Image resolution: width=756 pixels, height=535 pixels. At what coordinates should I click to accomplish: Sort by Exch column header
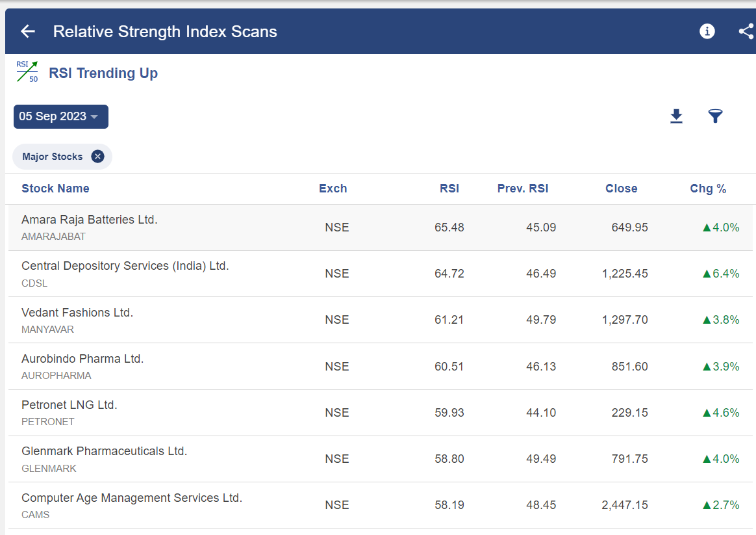click(333, 188)
